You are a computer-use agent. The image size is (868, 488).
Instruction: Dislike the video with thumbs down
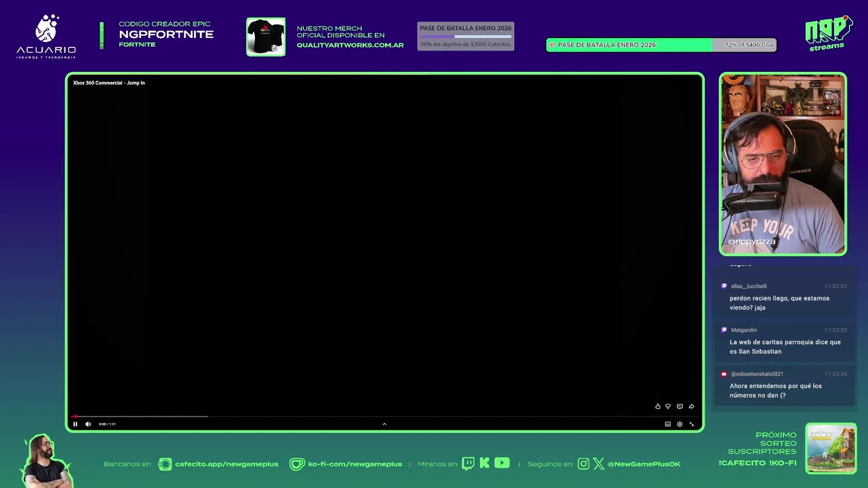(x=668, y=407)
